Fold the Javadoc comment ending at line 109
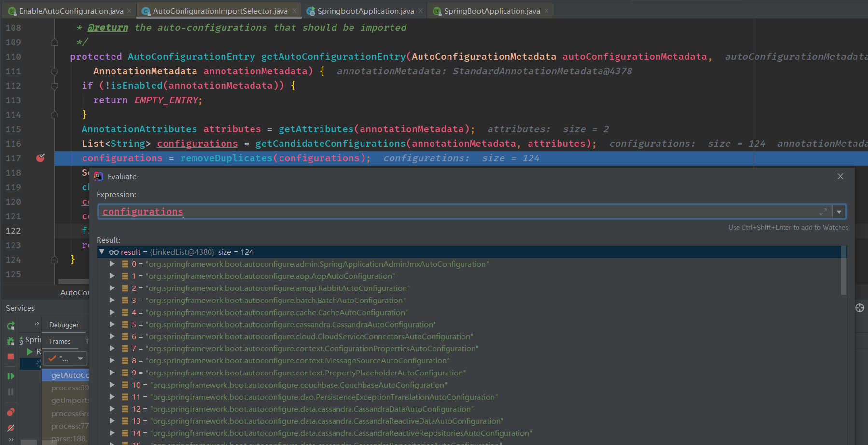 coord(55,43)
